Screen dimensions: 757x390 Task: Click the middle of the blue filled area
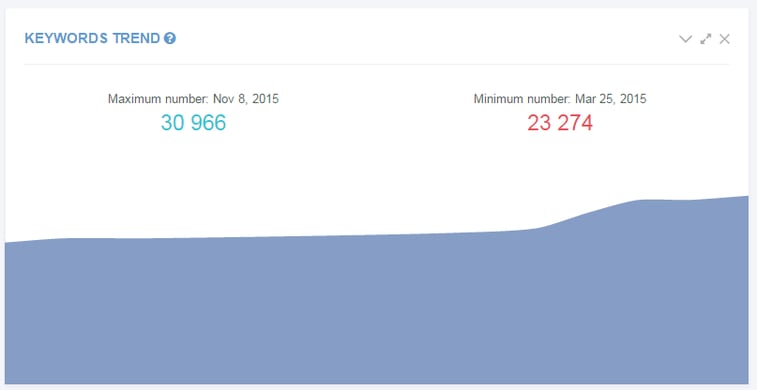point(377,309)
